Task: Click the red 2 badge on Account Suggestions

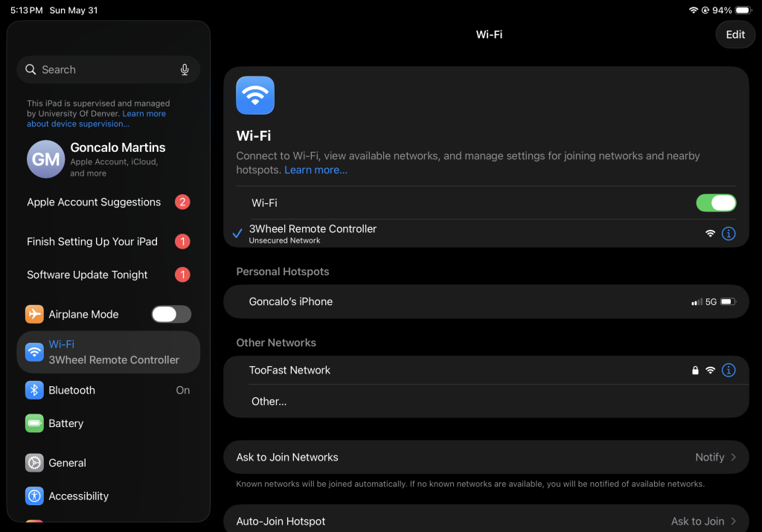Action: point(183,202)
